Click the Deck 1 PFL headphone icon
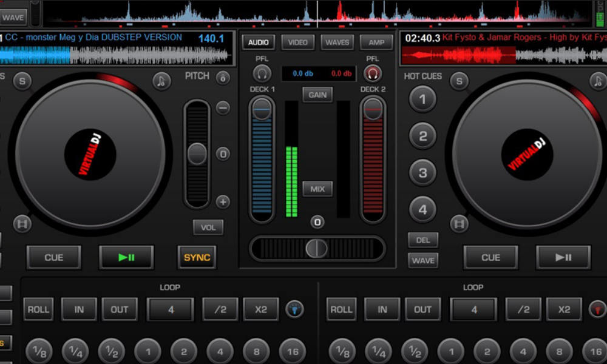The image size is (607, 364). pyautogui.click(x=260, y=73)
